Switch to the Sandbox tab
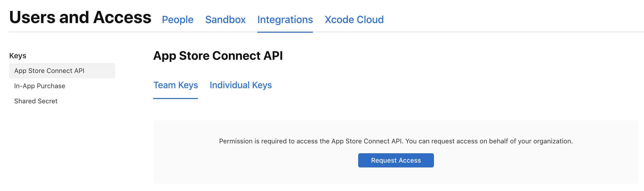 pyautogui.click(x=225, y=20)
